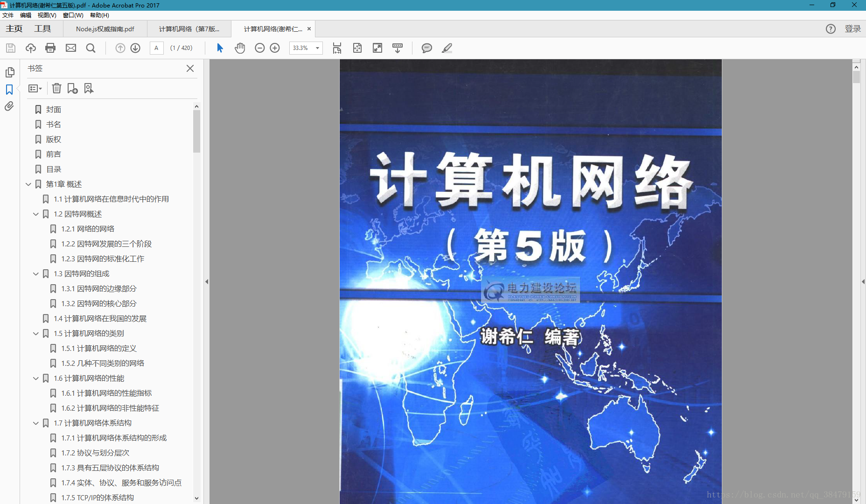Add a new bookmark icon
866x504 pixels.
[72, 88]
